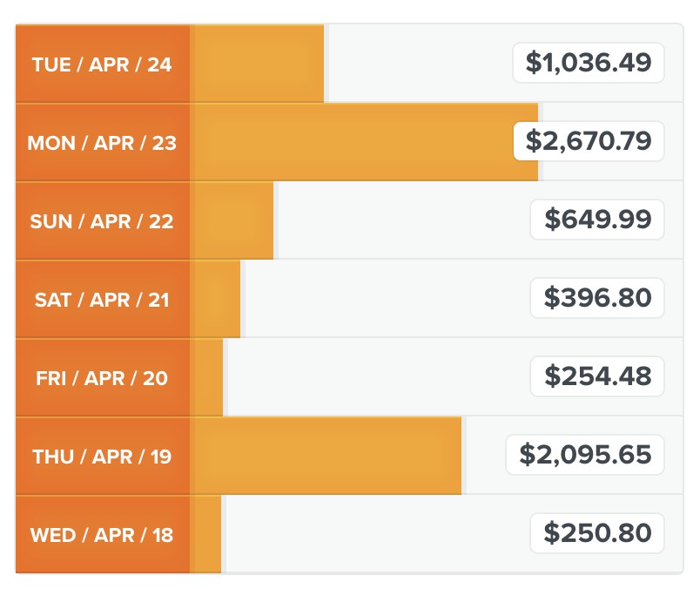Select the SAT / APR / 21 date label
The image size is (700, 589).
[x=102, y=300]
